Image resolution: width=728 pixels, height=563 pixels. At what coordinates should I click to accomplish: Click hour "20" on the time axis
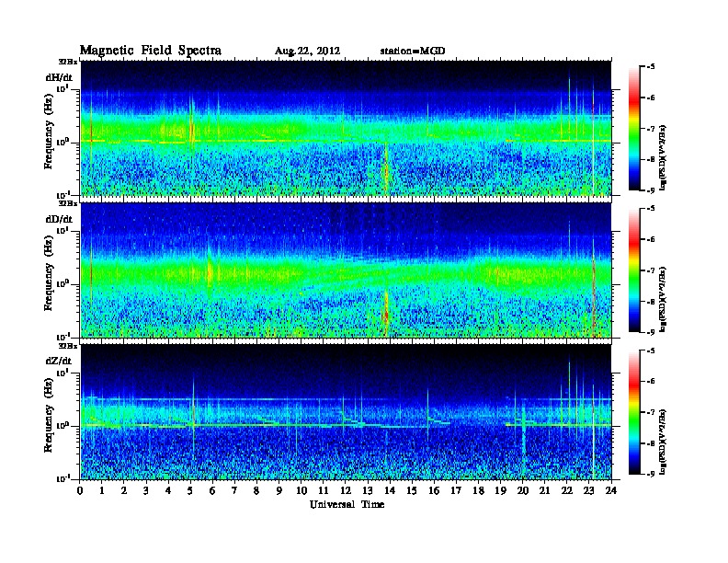tap(523, 490)
